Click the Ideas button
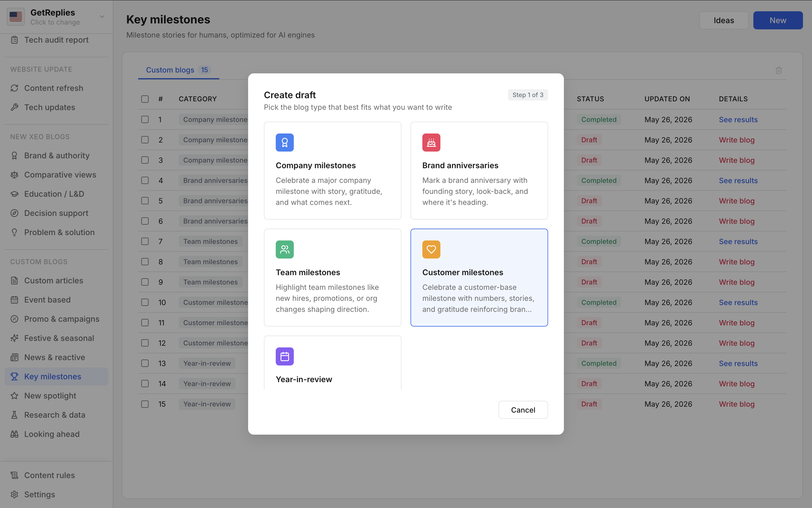This screenshot has width=812, height=508. coord(724,20)
